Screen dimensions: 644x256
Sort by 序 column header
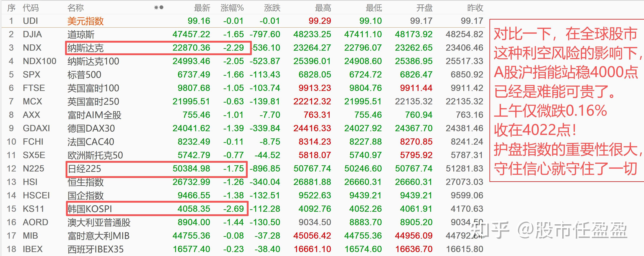click(11, 8)
